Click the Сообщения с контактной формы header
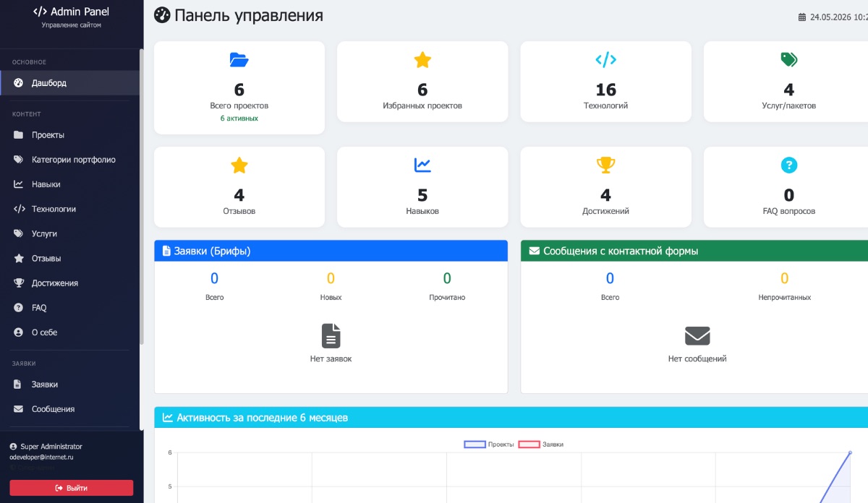 [694, 251]
